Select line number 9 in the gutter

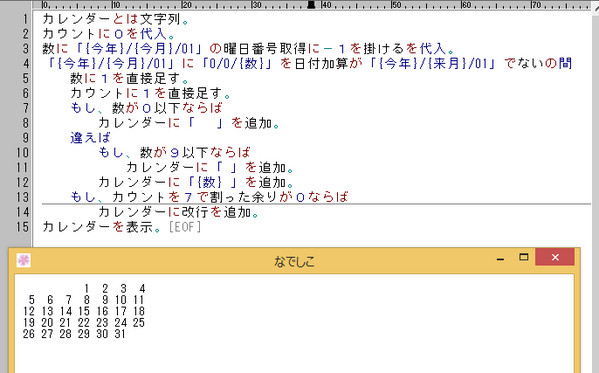pyautogui.click(x=25, y=138)
